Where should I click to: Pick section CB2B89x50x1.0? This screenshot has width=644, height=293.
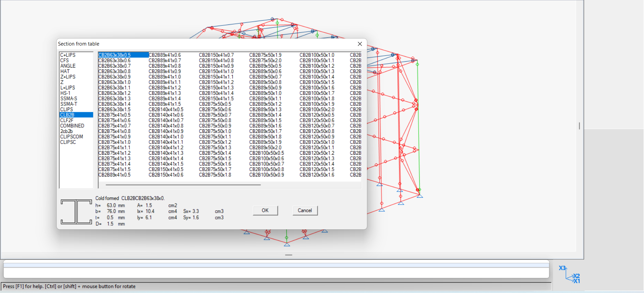pyautogui.click(x=265, y=93)
